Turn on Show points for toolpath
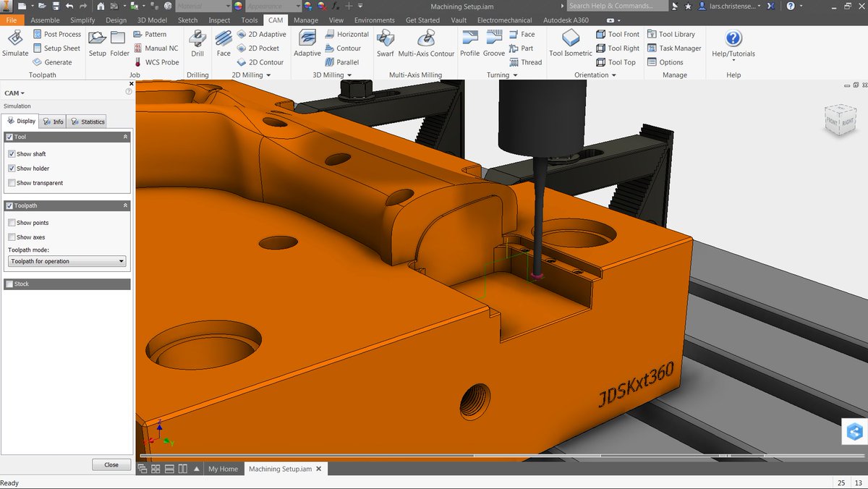This screenshot has width=868, height=489. click(12, 223)
